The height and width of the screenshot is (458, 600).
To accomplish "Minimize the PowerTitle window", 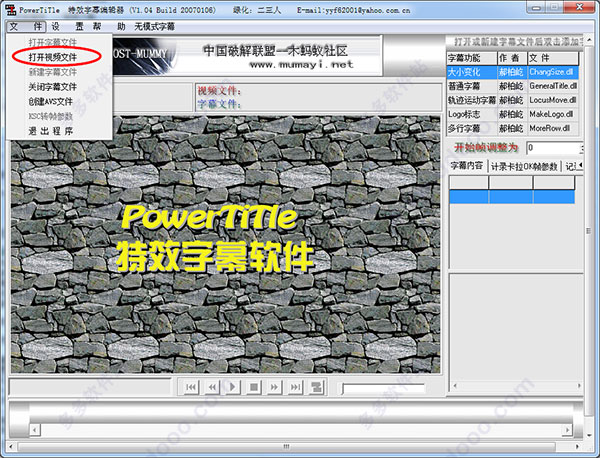I will [536, 8].
